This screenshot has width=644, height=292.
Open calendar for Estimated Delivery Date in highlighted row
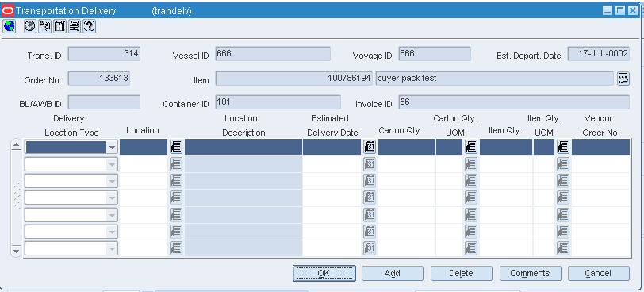tap(370, 147)
